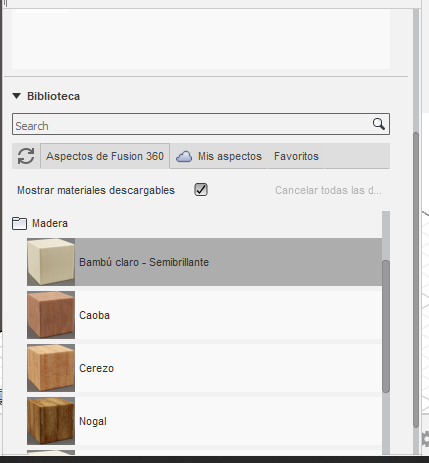Click the Cerezo material name
This screenshot has height=463, width=429.
pyautogui.click(x=96, y=368)
